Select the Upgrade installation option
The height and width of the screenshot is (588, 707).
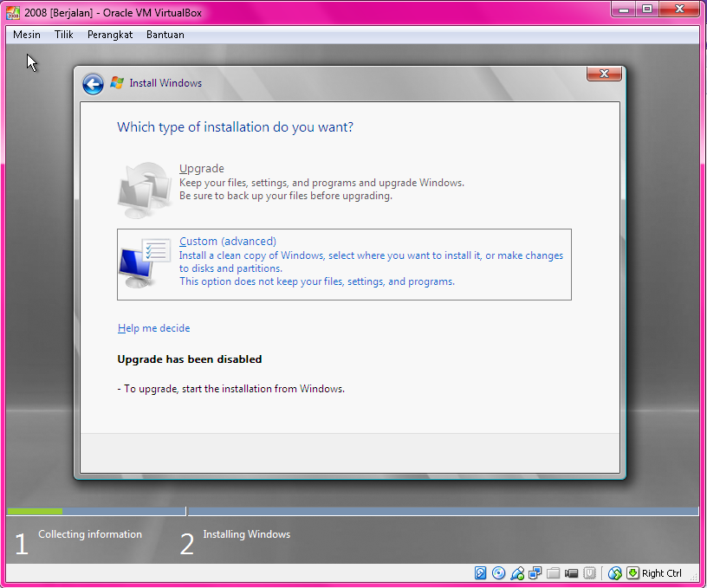click(344, 191)
